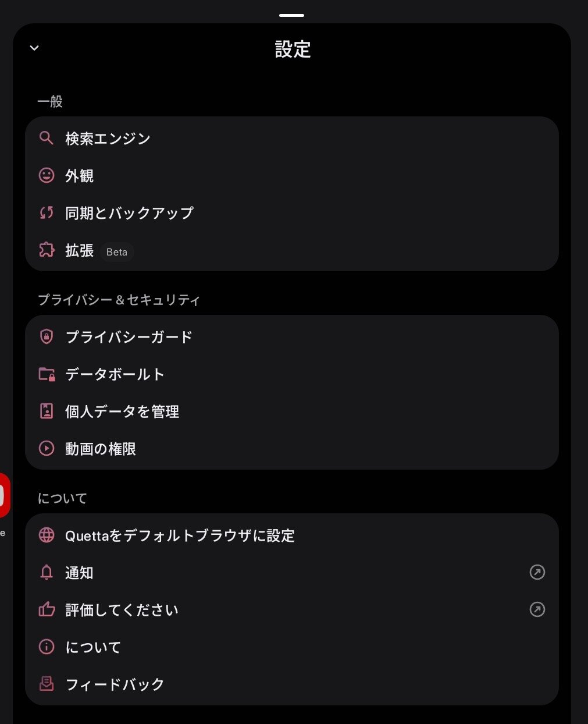Open the 検索エンジン menu item
The image size is (588, 724).
pyautogui.click(x=292, y=139)
